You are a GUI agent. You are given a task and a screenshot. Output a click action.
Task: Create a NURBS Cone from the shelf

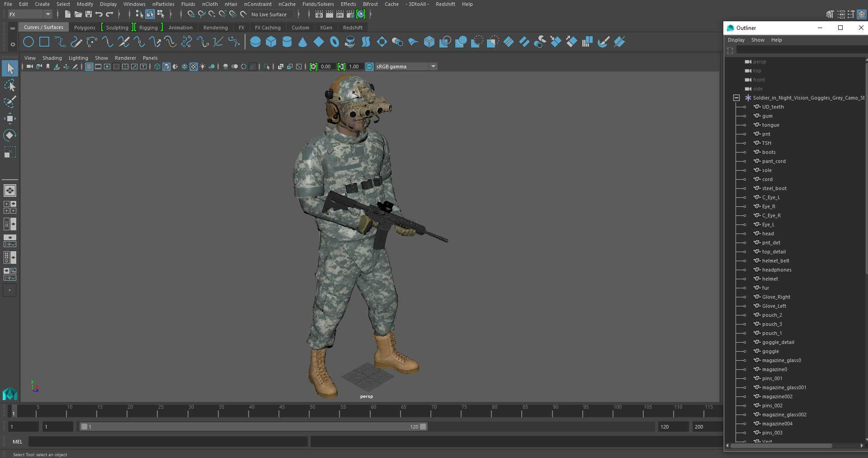pyautogui.click(x=303, y=42)
